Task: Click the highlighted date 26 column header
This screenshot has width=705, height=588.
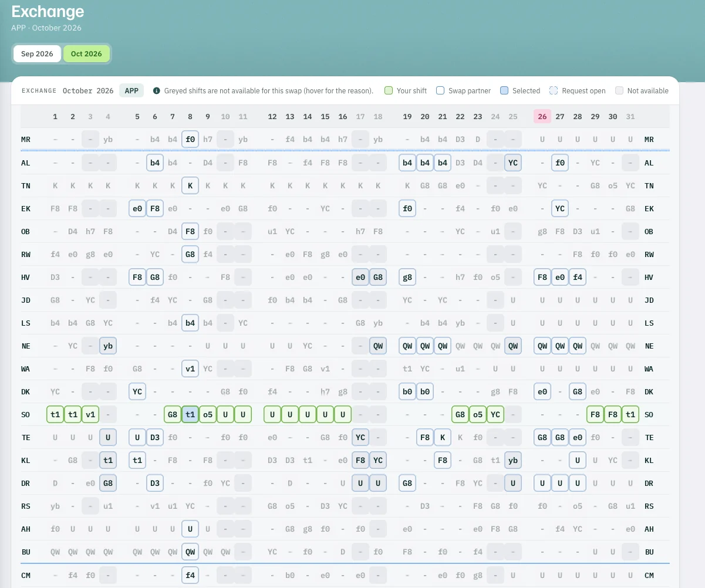Action: [x=542, y=117]
